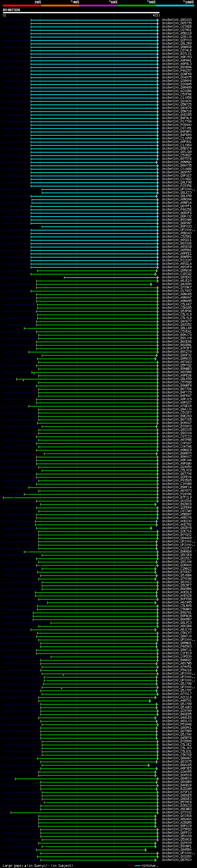Viewport: 197px width, 868px height.
Task: Select the UniRef100_A8X7W5 label
Action: coord(177,664)
